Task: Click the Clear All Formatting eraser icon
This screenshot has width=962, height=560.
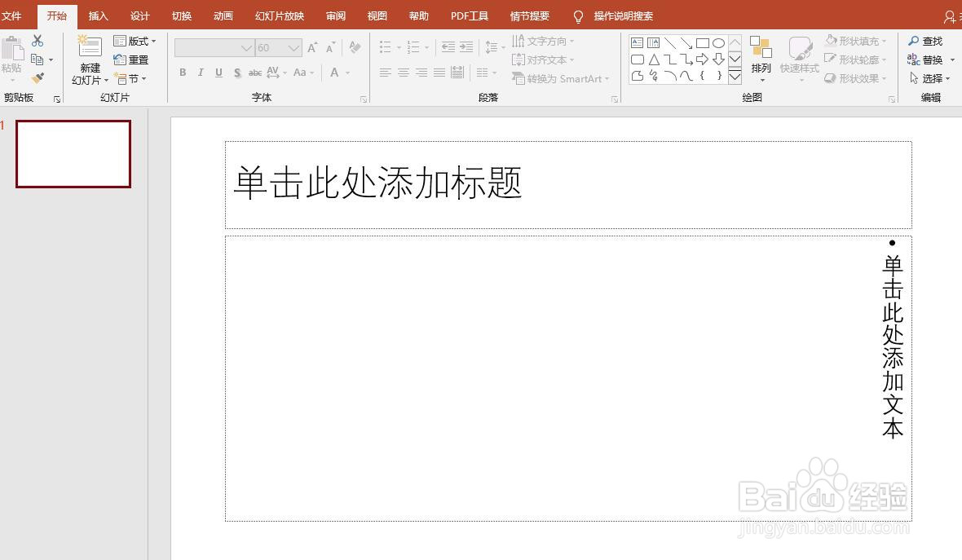Action: pos(355,47)
